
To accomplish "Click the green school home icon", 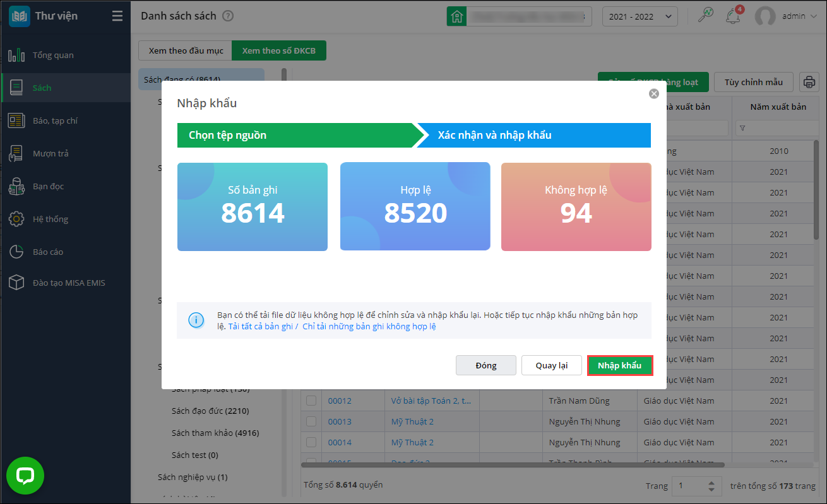I will pyautogui.click(x=456, y=16).
